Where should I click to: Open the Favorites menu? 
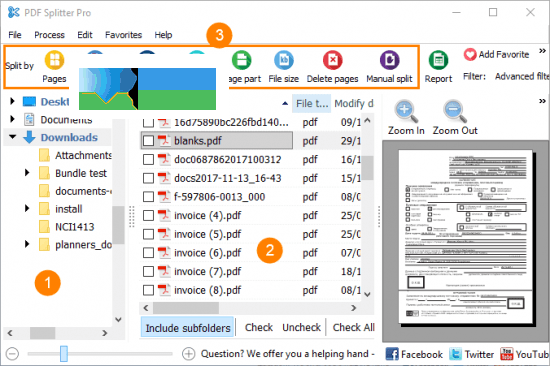coord(123,35)
